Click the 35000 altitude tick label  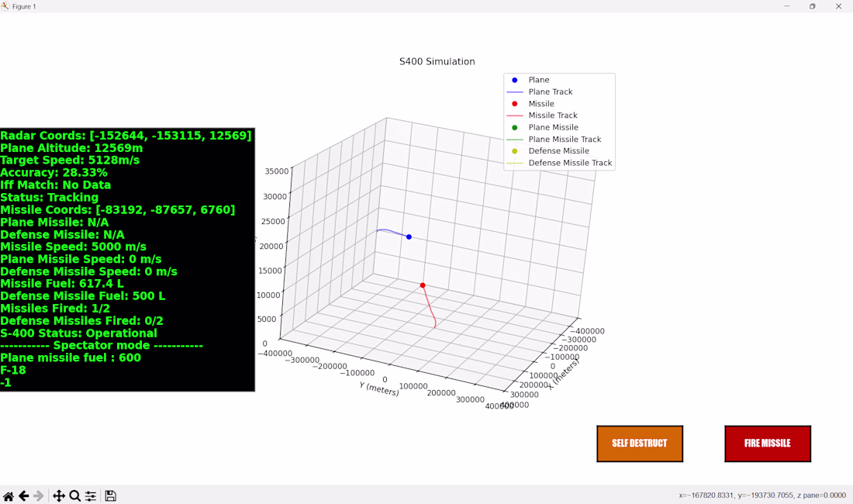click(276, 171)
